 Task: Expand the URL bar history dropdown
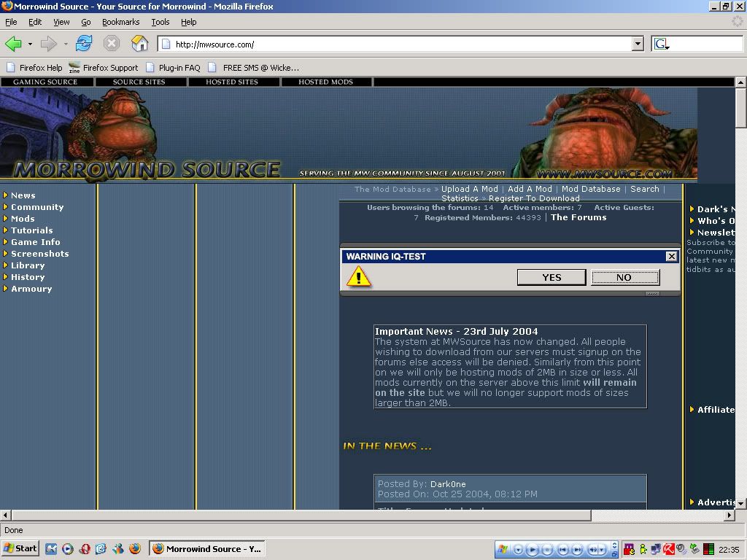click(638, 44)
